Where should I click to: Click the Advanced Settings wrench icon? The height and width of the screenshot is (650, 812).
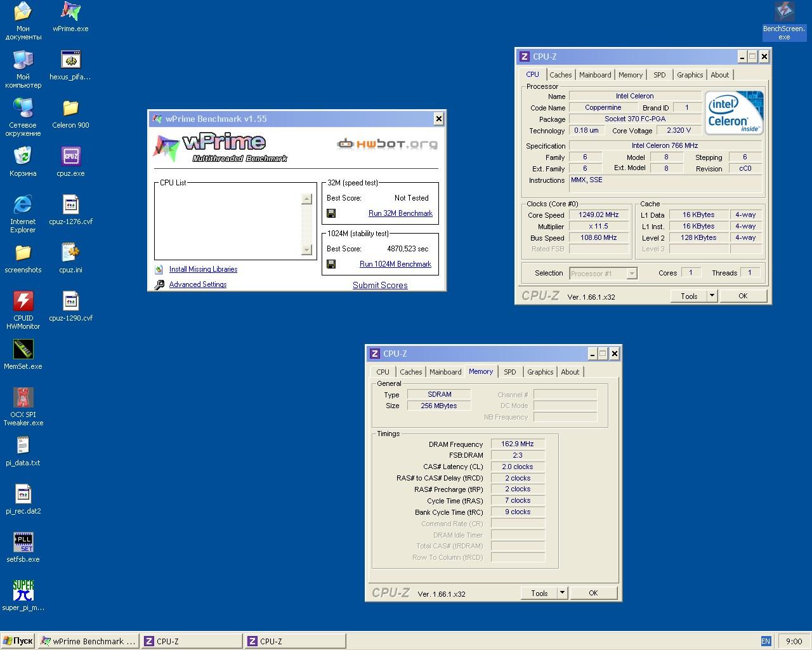click(159, 284)
